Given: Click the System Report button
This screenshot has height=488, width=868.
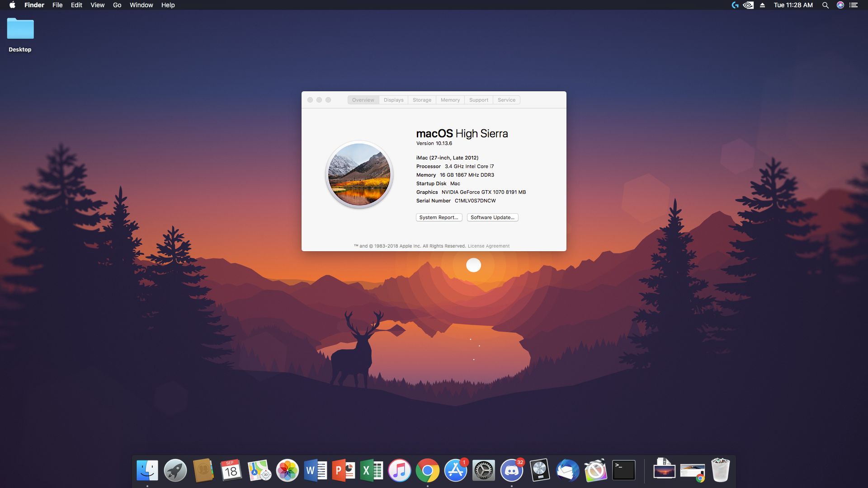Looking at the screenshot, I should pos(439,217).
